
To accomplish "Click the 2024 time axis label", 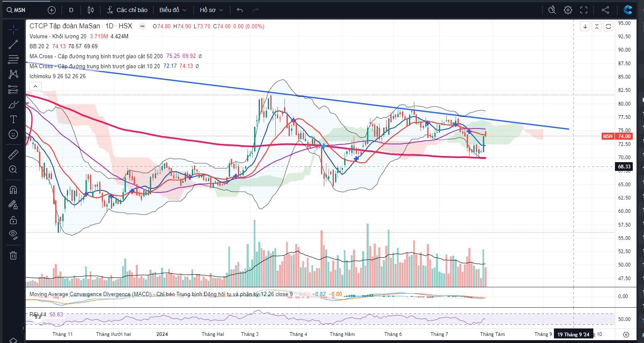I will click(x=162, y=334).
